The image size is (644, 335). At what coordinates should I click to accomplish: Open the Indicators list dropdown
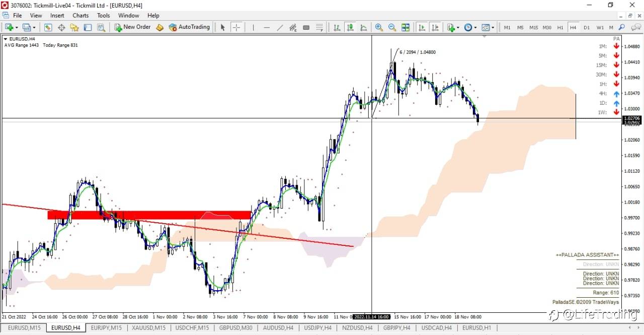point(453,27)
